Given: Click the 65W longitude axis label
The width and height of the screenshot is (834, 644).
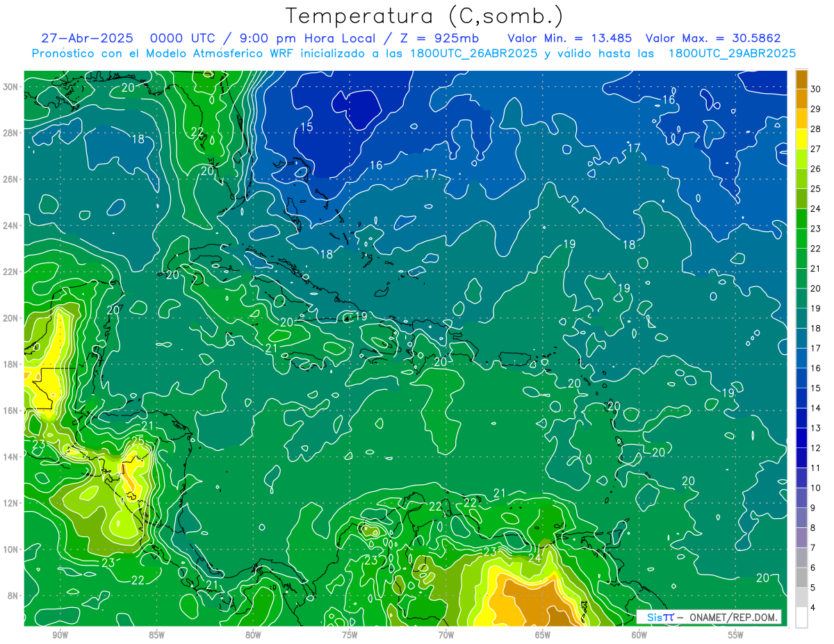Looking at the screenshot, I should point(543,635).
